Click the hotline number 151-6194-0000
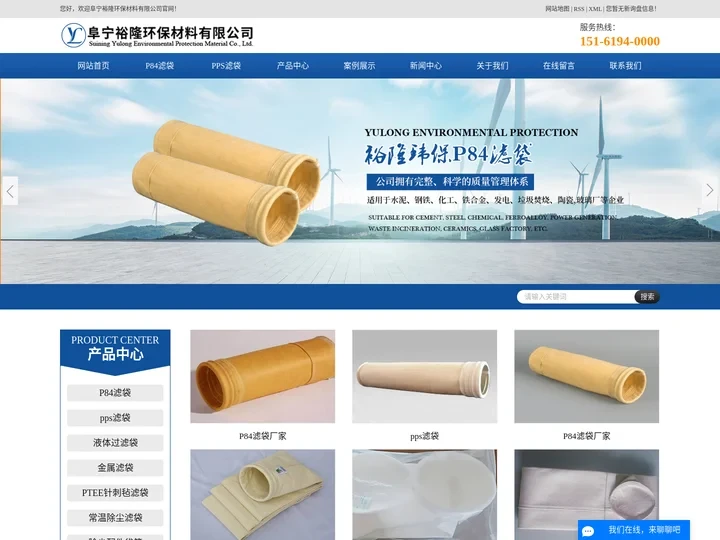The width and height of the screenshot is (720, 540). pos(619,41)
